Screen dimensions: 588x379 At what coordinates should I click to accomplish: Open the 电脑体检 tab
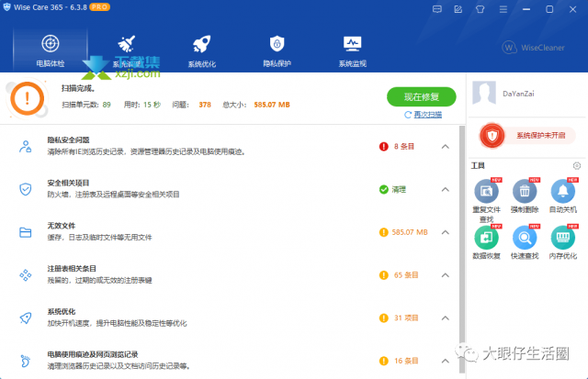click(51, 50)
